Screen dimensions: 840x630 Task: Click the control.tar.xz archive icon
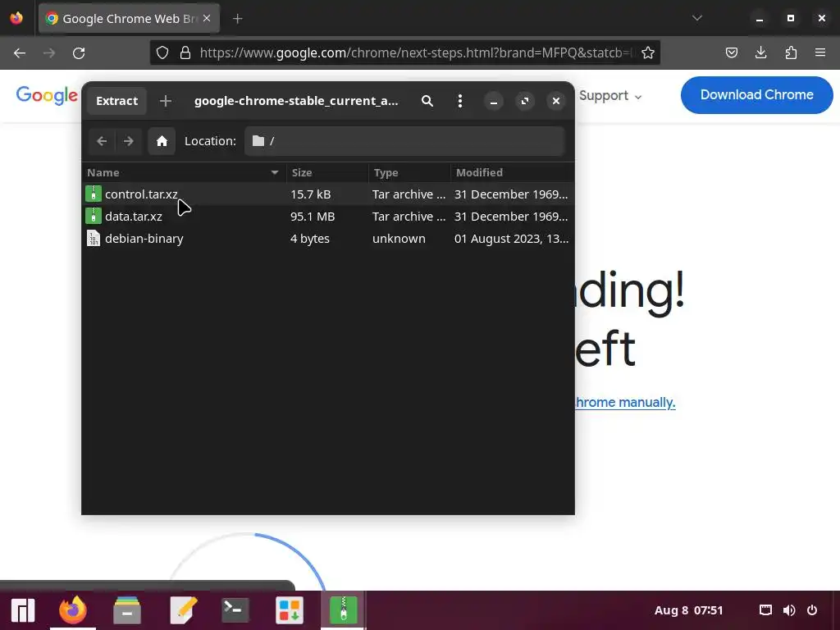[94, 194]
